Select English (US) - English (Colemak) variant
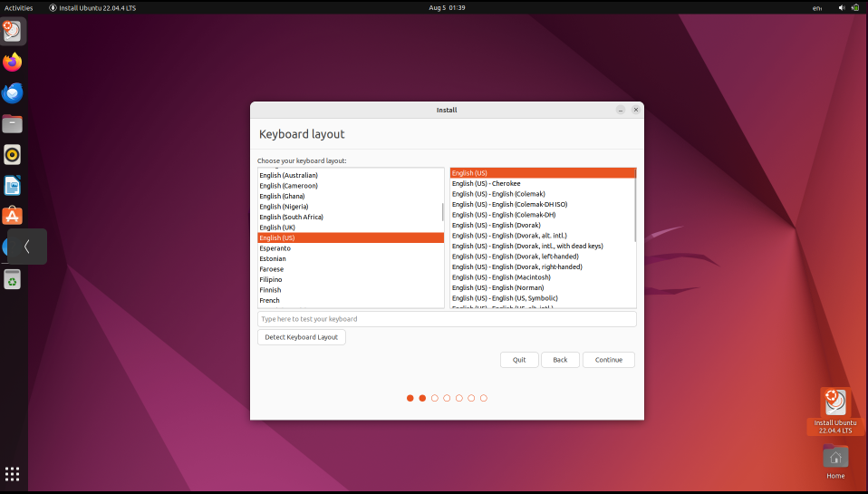The height and width of the screenshot is (494, 868). [543, 194]
